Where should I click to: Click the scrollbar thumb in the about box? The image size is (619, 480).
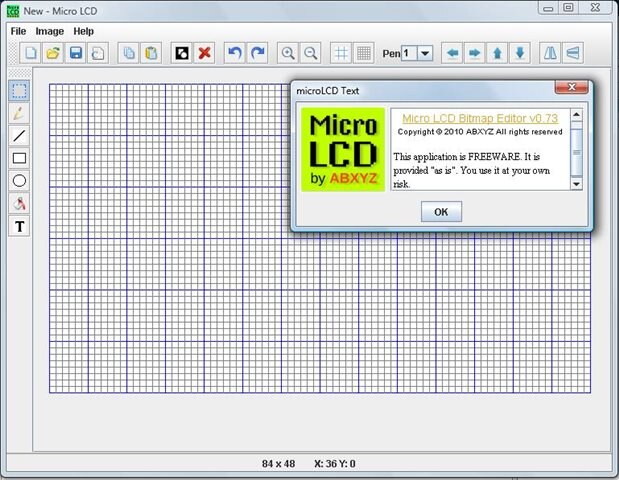coord(576,152)
